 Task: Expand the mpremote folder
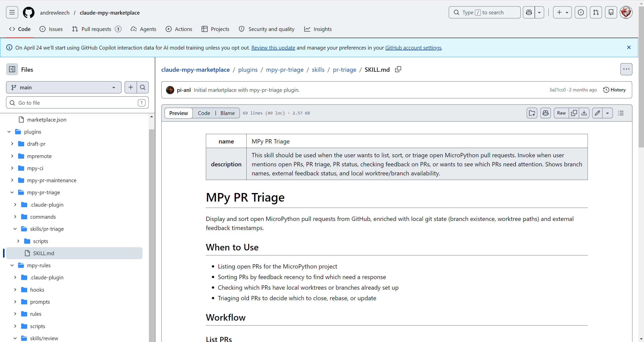(12, 156)
